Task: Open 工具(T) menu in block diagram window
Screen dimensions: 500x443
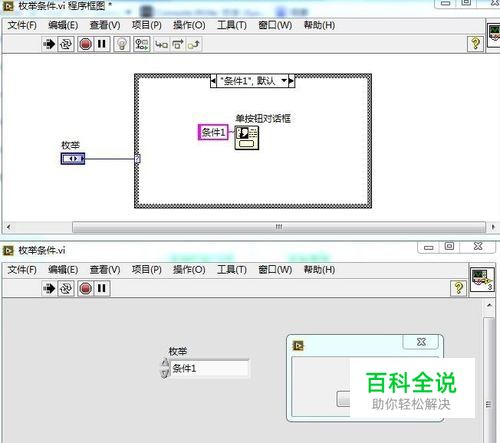Action: click(232, 25)
